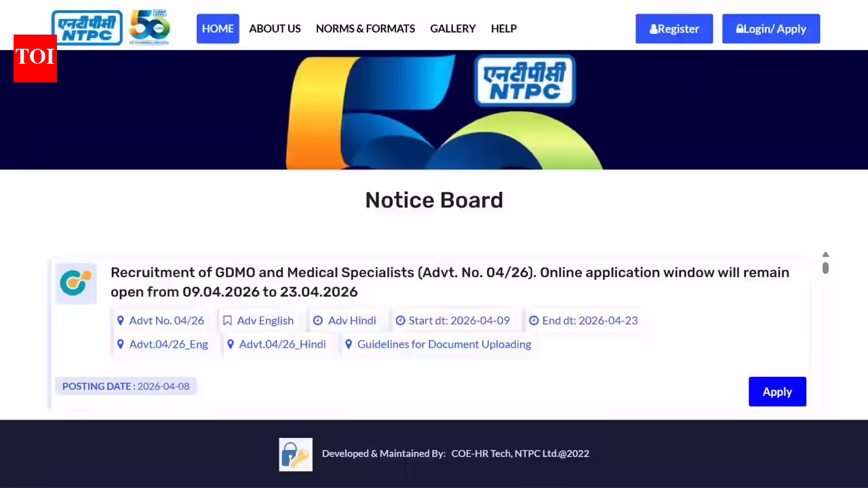Image resolution: width=868 pixels, height=488 pixels.
Task: Click the Login/ Apply button
Action: click(771, 28)
